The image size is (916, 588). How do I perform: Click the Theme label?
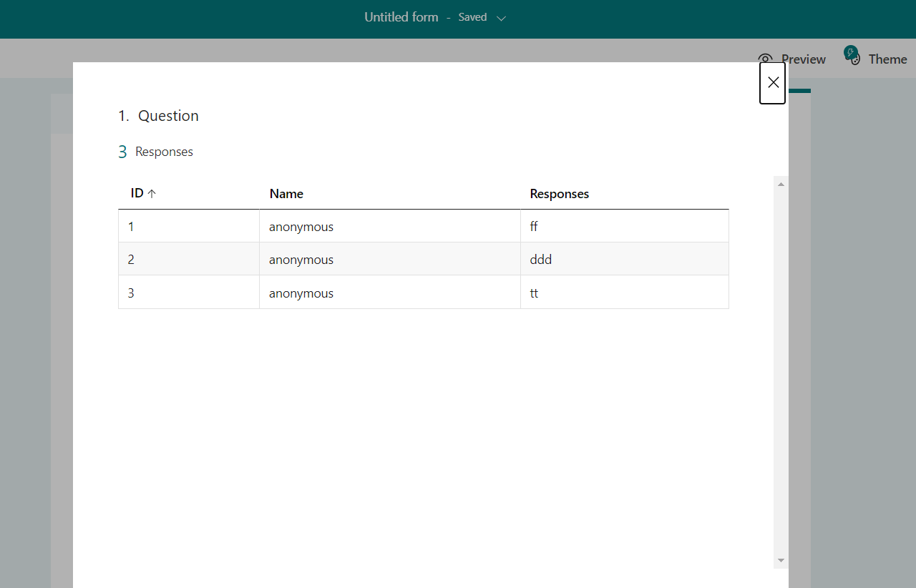pyautogui.click(x=888, y=59)
